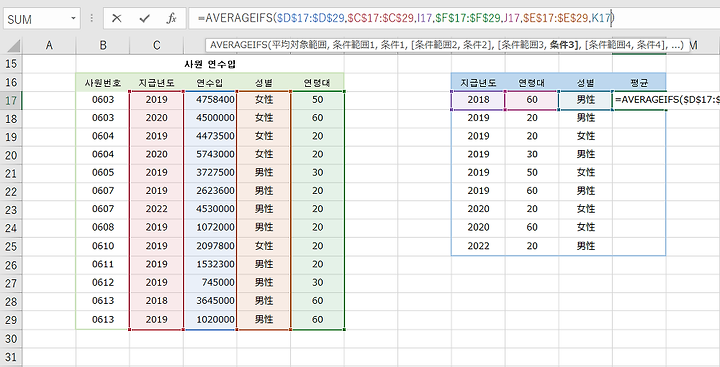Click employee number 0610 cell
720x367 pixels.
click(103, 246)
